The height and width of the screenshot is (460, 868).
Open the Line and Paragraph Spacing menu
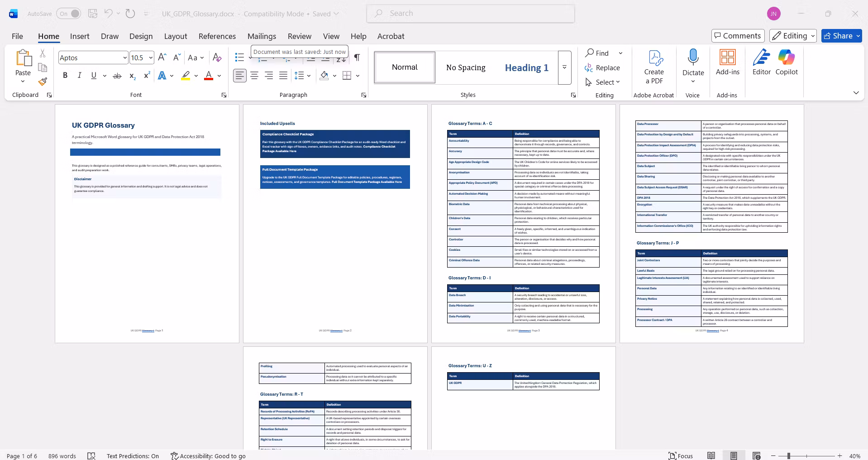point(302,76)
